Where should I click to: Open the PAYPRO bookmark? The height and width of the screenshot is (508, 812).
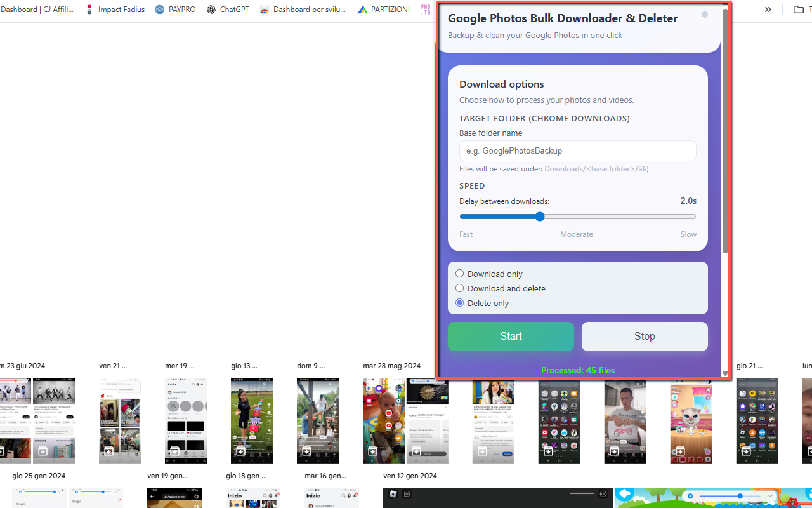175,9
